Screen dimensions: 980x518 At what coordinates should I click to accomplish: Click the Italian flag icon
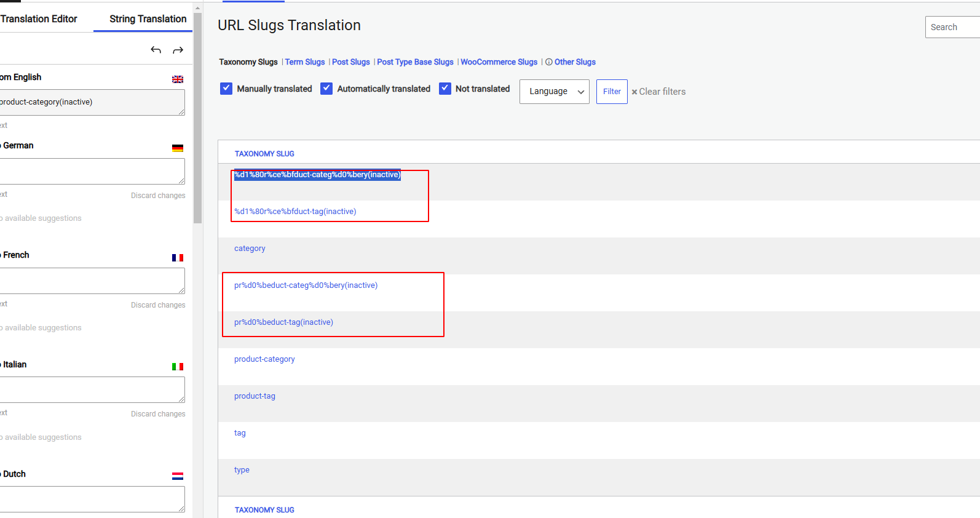178,367
